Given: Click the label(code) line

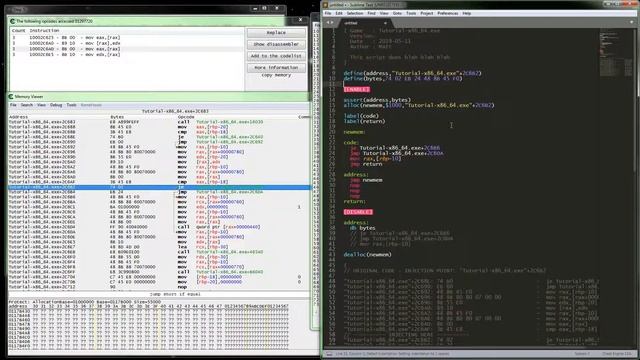Looking at the screenshot, I should pos(361,116).
